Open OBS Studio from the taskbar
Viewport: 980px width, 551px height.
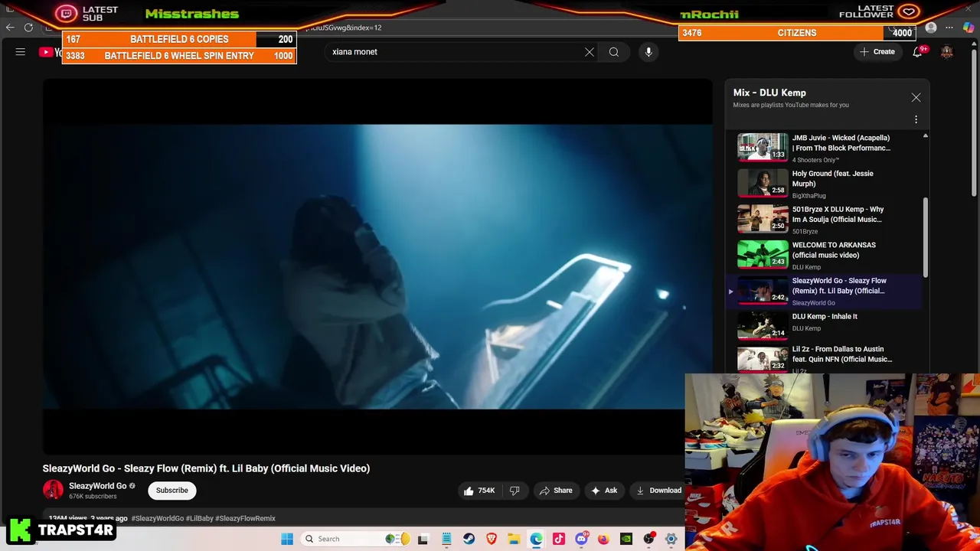click(648, 539)
